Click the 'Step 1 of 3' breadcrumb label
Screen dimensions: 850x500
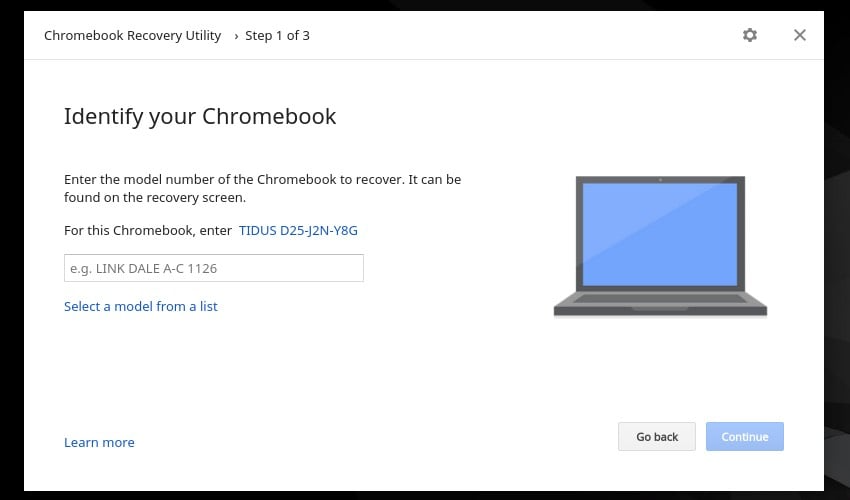pos(277,36)
